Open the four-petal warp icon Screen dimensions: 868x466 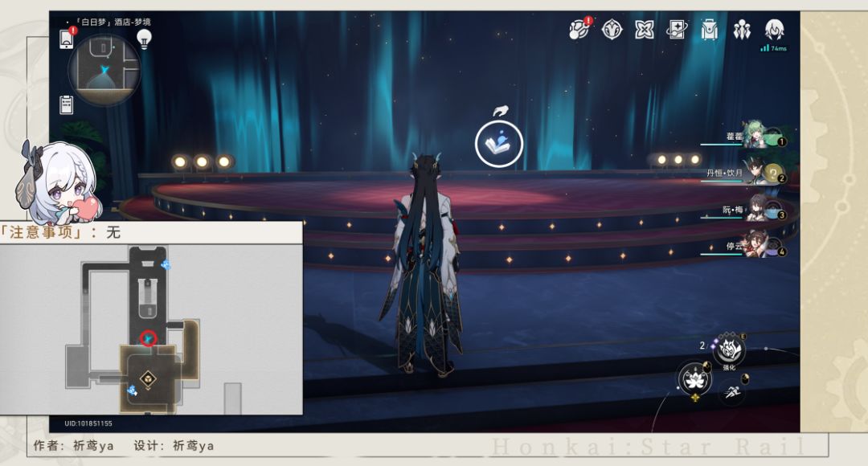pyautogui.click(x=644, y=30)
